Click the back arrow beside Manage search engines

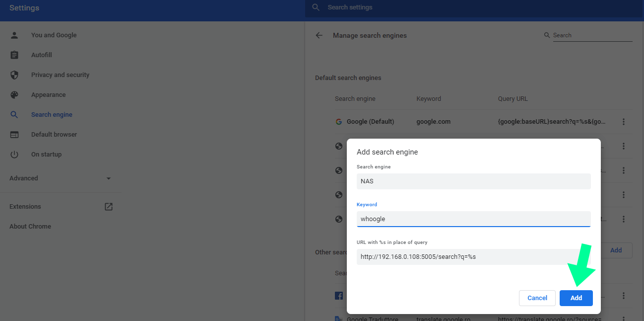click(319, 35)
